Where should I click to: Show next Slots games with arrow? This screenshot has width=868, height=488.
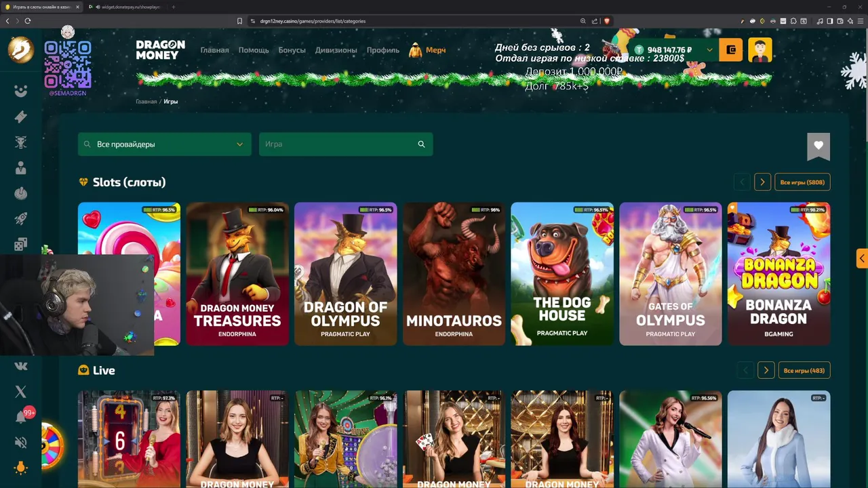pyautogui.click(x=762, y=182)
